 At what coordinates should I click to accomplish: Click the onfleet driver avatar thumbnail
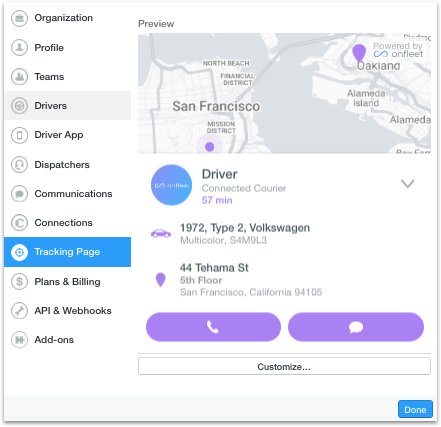tap(172, 185)
